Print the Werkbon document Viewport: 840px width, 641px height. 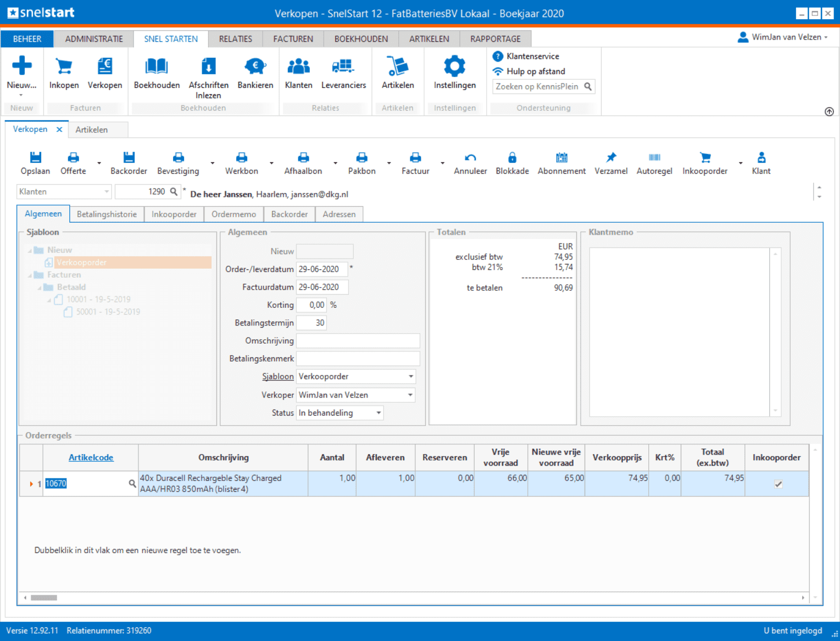[x=241, y=158]
